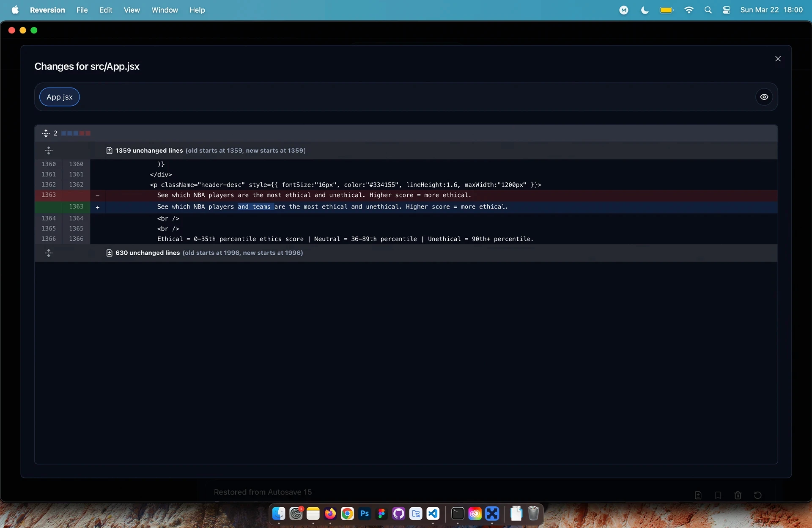Open the View menu

pos(132,10)
